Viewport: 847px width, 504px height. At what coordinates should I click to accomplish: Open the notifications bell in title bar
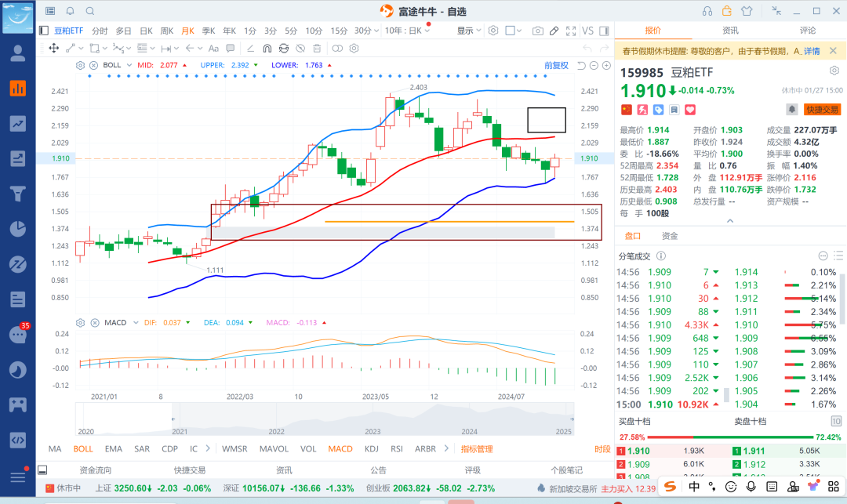pos(71,11)
